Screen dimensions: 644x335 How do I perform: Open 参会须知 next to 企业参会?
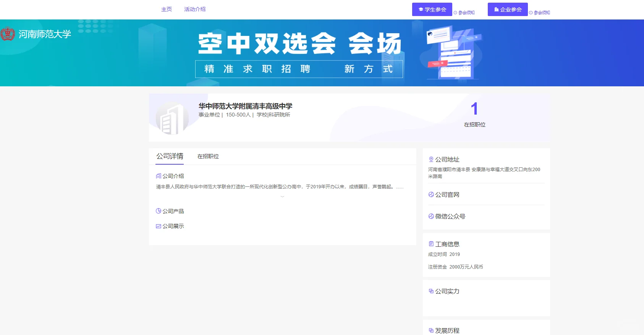[542, 13]
